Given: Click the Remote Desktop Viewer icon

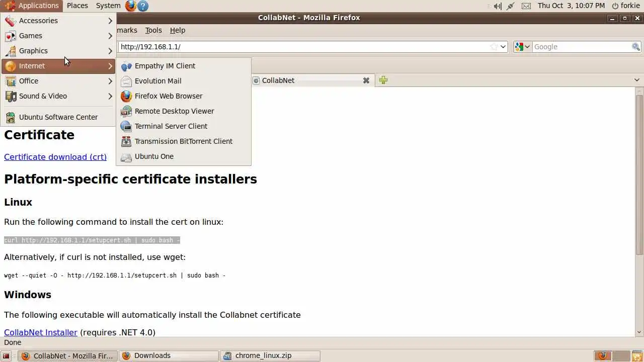Looking at the screenshot, I should pyautogui.click(x=126, y=111).
